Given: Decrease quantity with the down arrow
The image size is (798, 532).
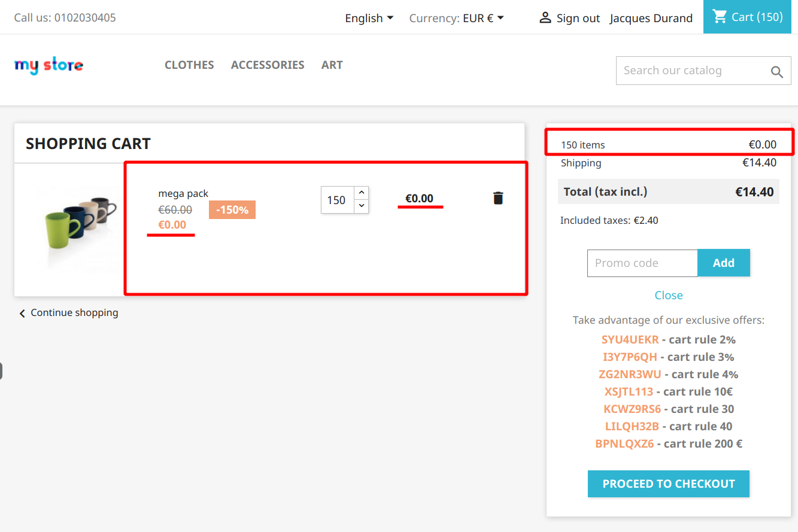Looking at the screenshot, I should click(x=360, y=207).
